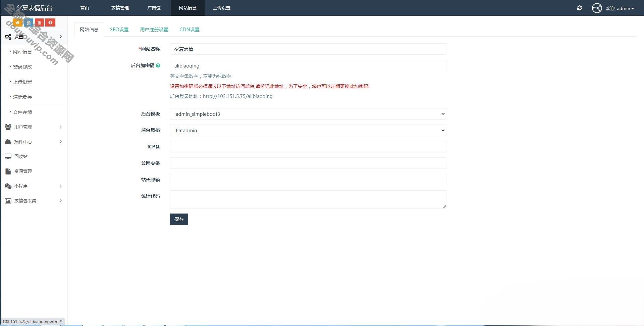Click the blue document shortcut icon
This screenshot has height=326, width=644.
pos(29,22)
